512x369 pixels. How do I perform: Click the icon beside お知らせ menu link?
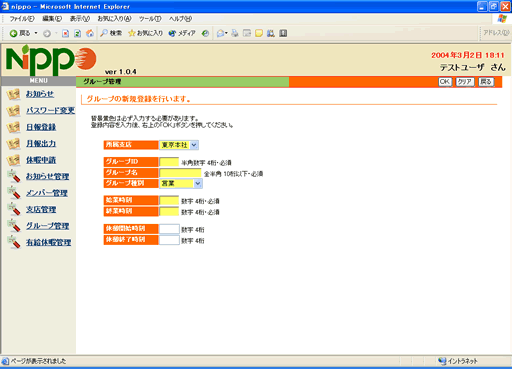click(x=13, y=94)
